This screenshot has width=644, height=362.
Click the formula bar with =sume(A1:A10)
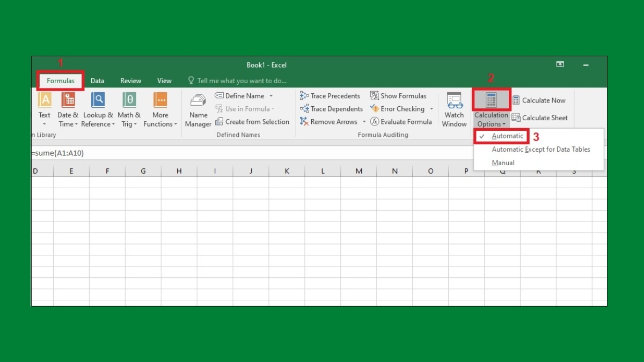(252, 153)
